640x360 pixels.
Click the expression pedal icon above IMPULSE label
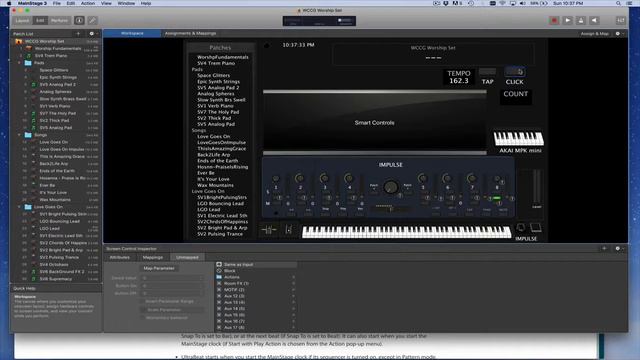536,227
